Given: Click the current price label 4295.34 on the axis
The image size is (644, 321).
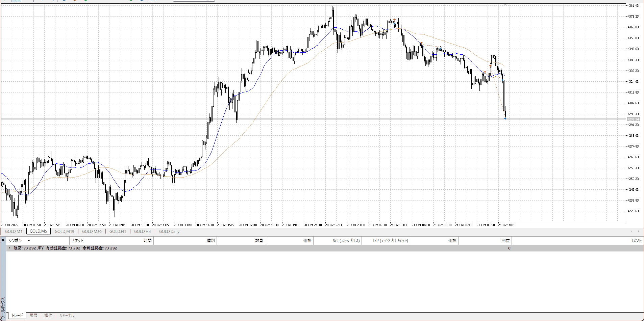Looking at the screenshot, I should pyautogui.click(x=633, y=119).
